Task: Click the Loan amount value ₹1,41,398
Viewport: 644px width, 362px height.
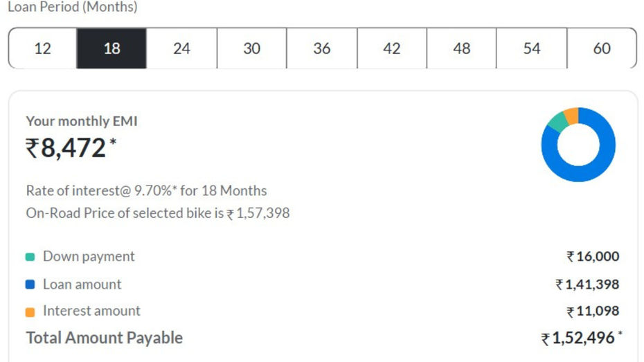Action: click(587, 284)
